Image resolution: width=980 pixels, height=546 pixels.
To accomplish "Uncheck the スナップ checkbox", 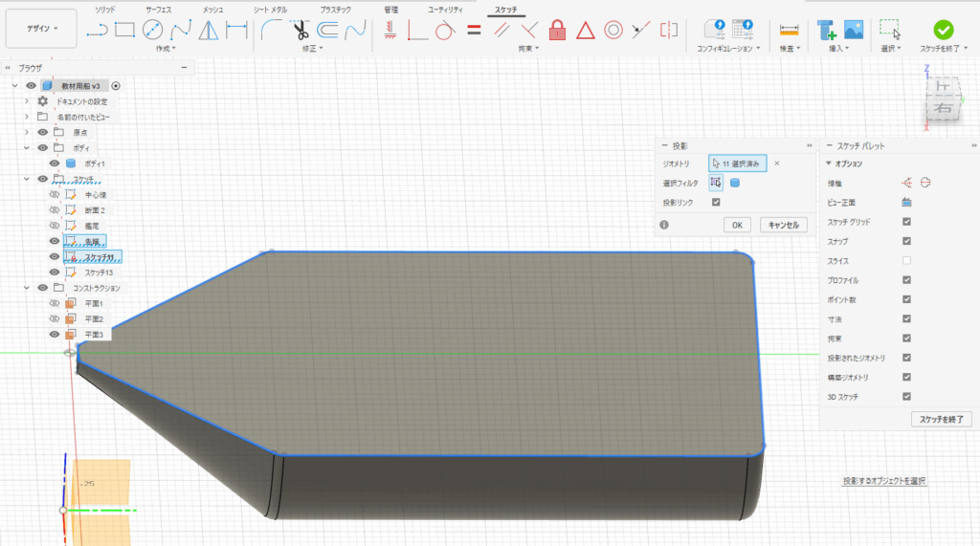I will coord(906,241).
